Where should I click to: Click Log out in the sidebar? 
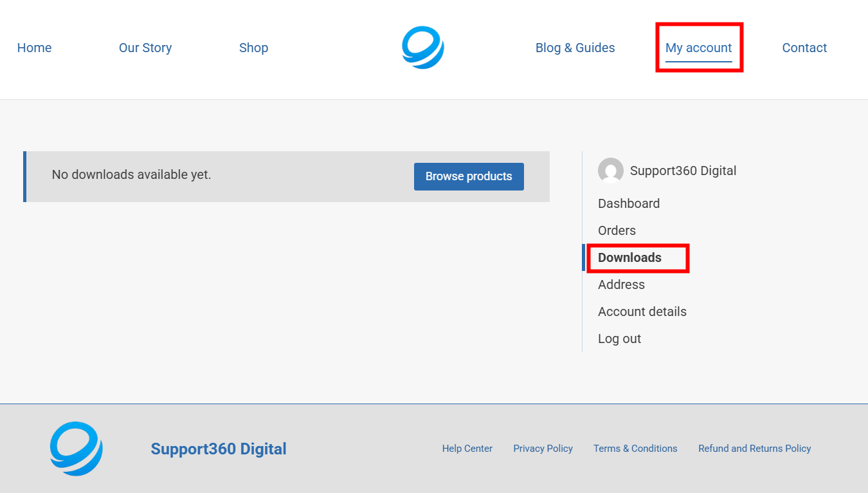[619, 339]
